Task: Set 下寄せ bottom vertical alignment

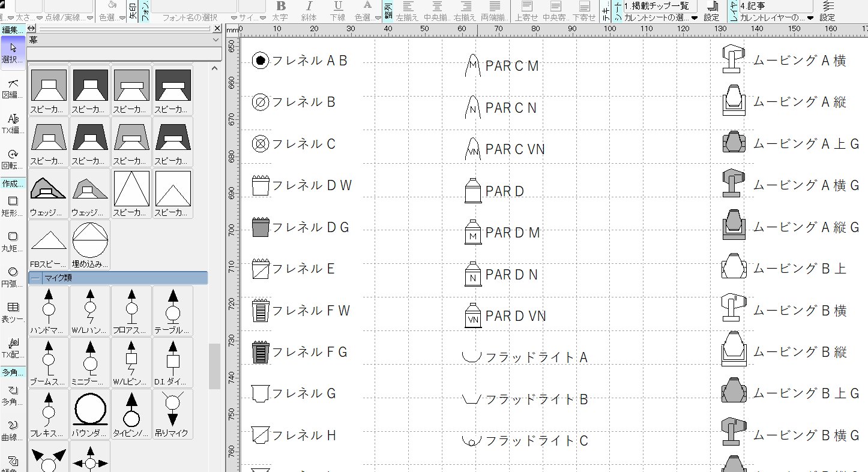Action: tap(584, 11)
